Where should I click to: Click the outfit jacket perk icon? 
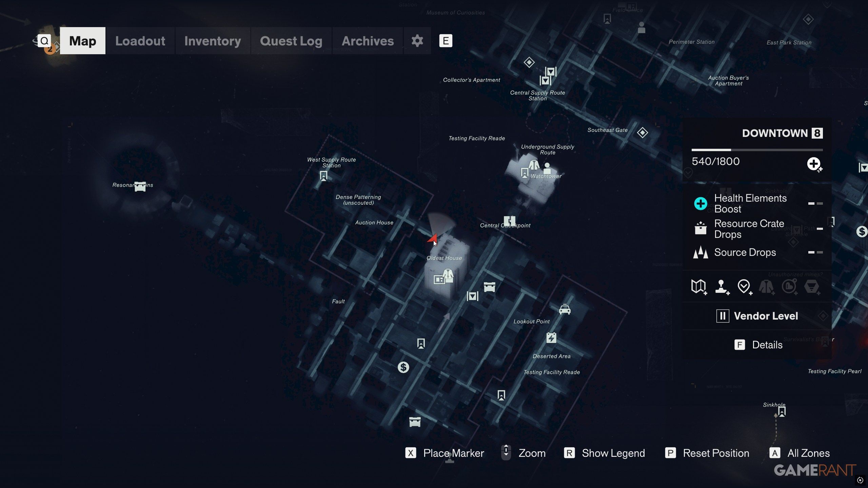point(766,287)
